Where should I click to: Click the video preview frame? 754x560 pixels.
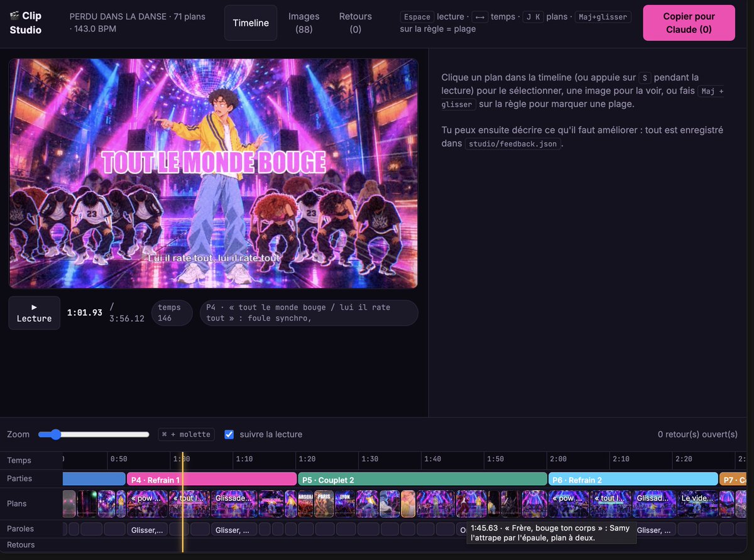pos(214,173)
